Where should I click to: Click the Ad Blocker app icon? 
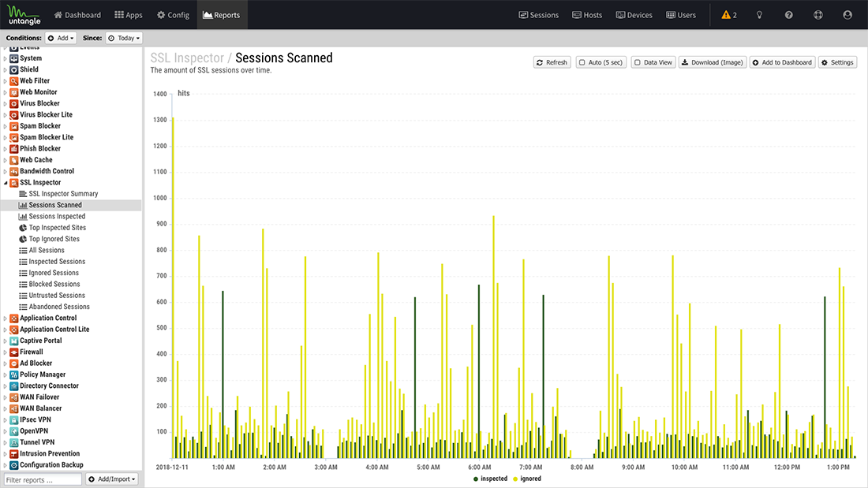(x=14, y=363)
